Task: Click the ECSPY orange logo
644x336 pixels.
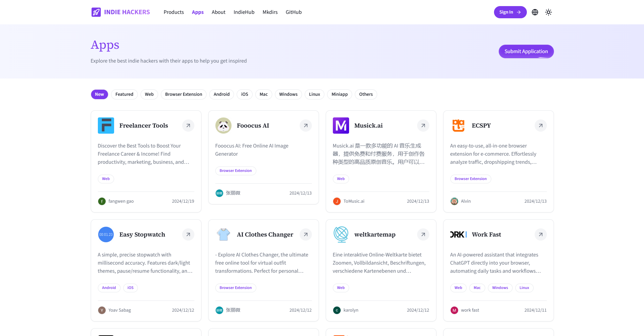Action: pos(458,126)
